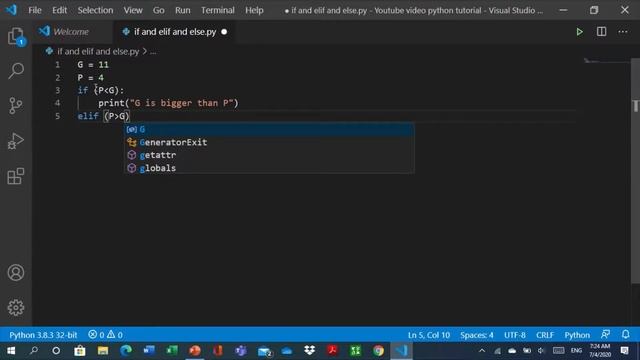The width and height of the screenshot is (640, 360).
Task: Launch Microsoft Edge from the taskbar
Action: 126,351
